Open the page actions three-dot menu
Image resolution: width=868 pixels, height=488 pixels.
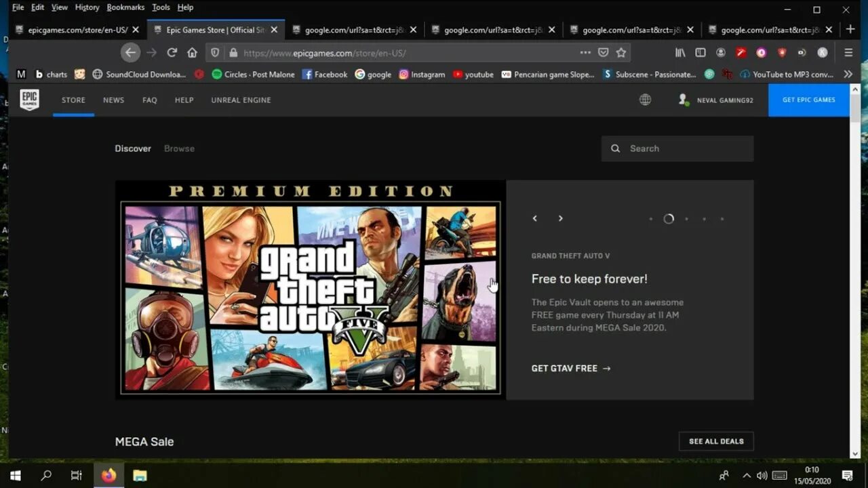click(x=585, y=52)
